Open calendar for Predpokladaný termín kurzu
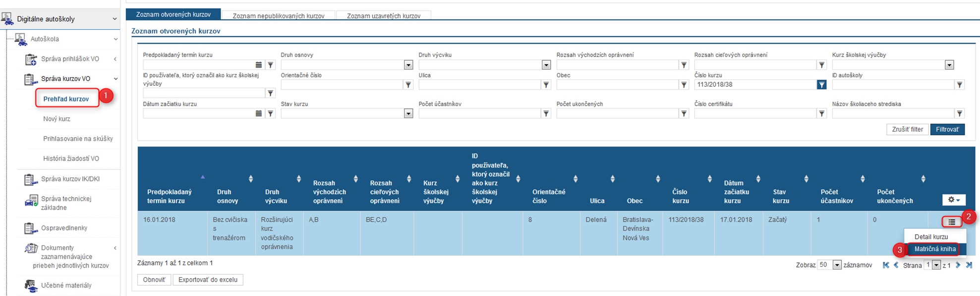 tap(258, 65)
